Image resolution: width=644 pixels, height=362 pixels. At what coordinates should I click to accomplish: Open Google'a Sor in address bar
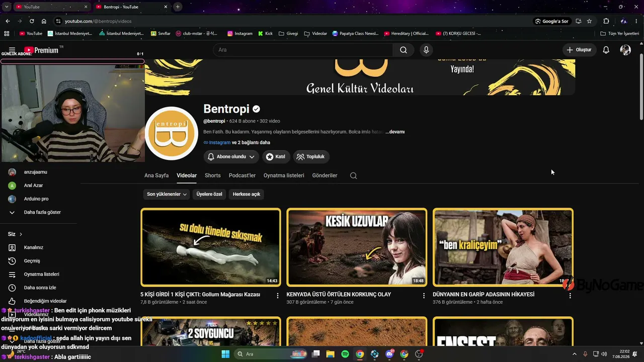coord(552,21)
